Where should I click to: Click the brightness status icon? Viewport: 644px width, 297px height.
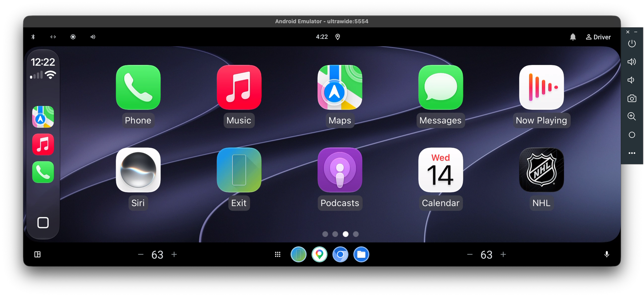tap(73, 37)
